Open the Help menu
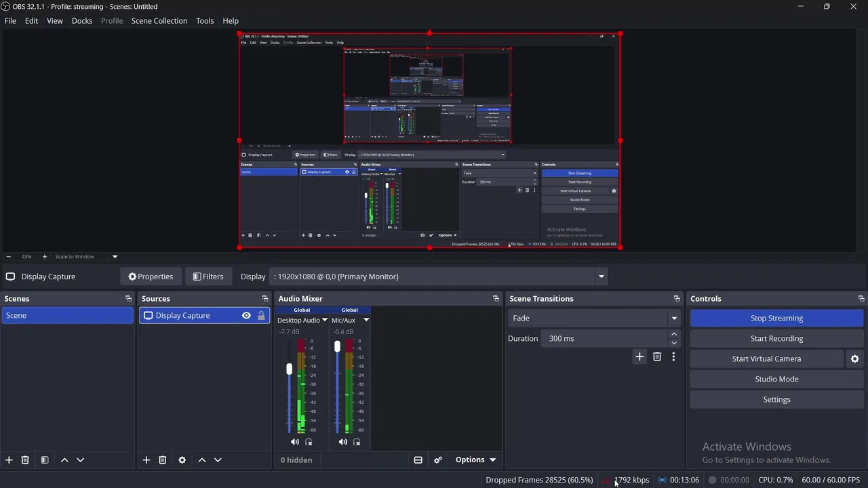This screenshot has width=868, height=488. click(231, 21)
